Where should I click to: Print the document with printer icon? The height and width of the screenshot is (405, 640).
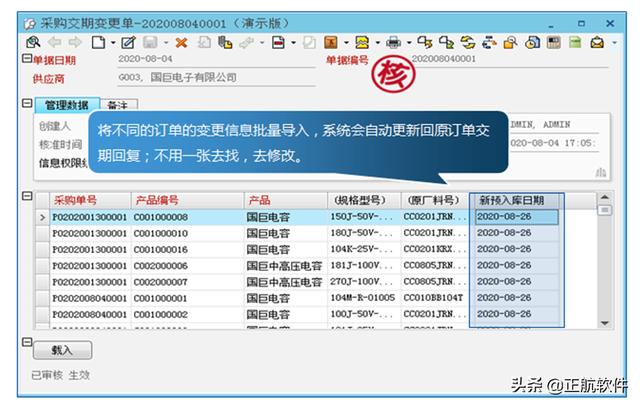[x=393, y=42]
